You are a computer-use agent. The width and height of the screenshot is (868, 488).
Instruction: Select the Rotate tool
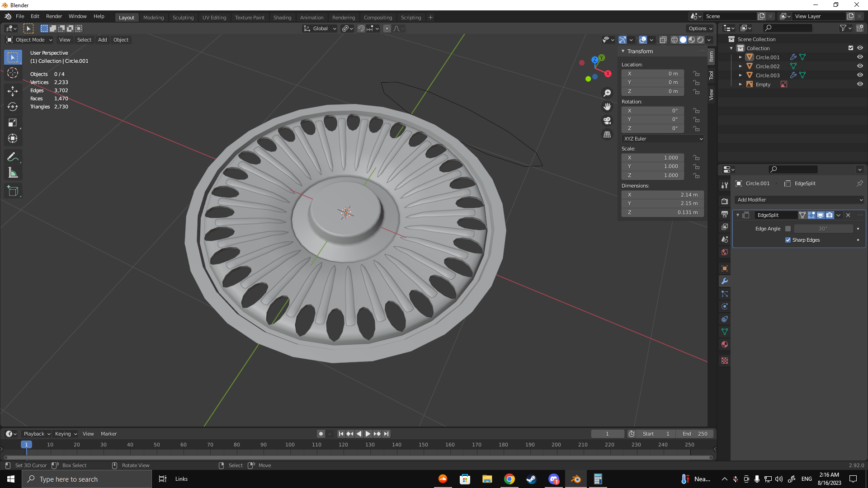click(13, 107)
